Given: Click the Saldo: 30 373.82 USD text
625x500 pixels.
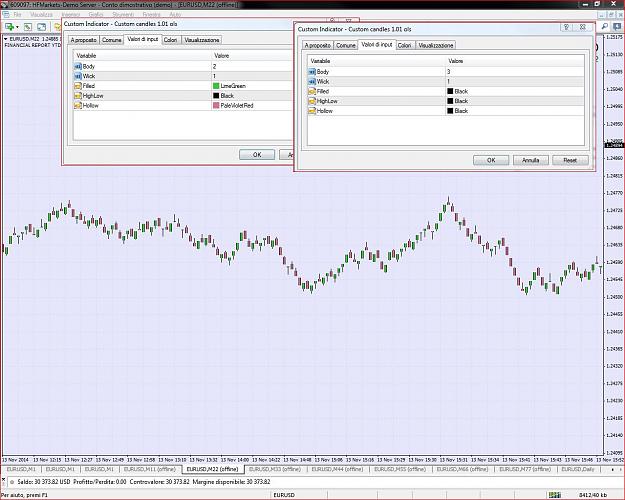Looking at the screenshot, I should coord(44,482).
